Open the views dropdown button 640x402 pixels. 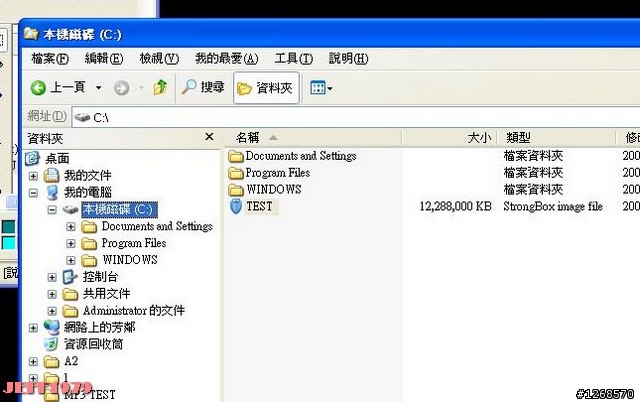pyautogui.click(x=321, y=88)
